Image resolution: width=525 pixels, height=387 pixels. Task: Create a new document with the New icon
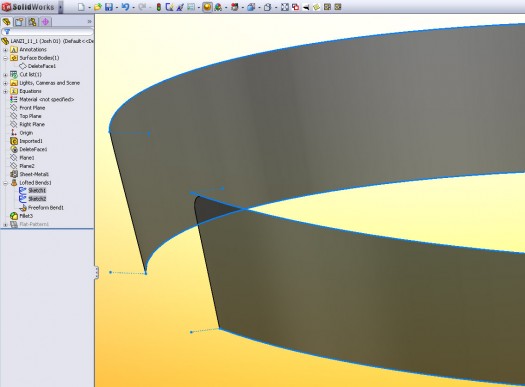click(81, 7)
